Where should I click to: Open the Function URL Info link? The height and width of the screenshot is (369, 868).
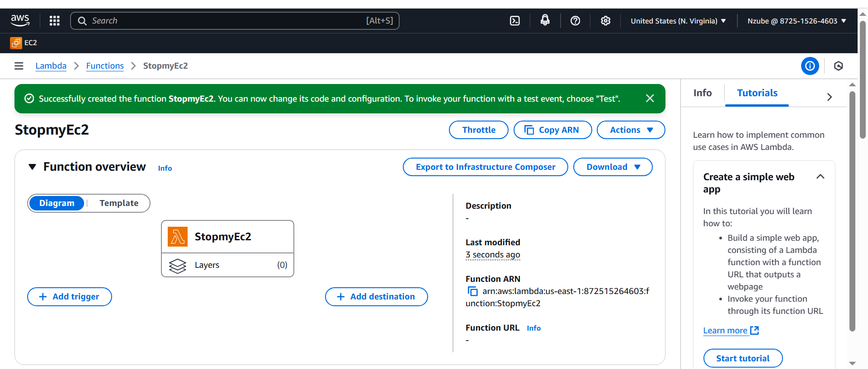533,328
